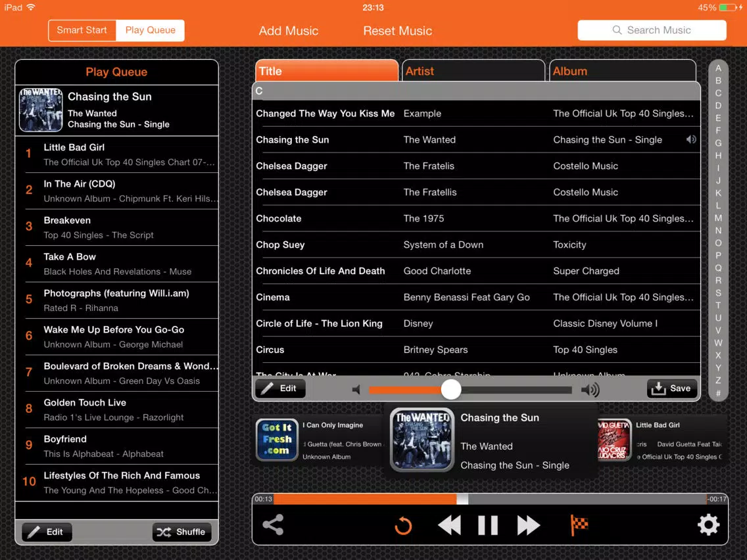
Task: Click the magnifier icon in Search Music
Action: pos(617,30)
